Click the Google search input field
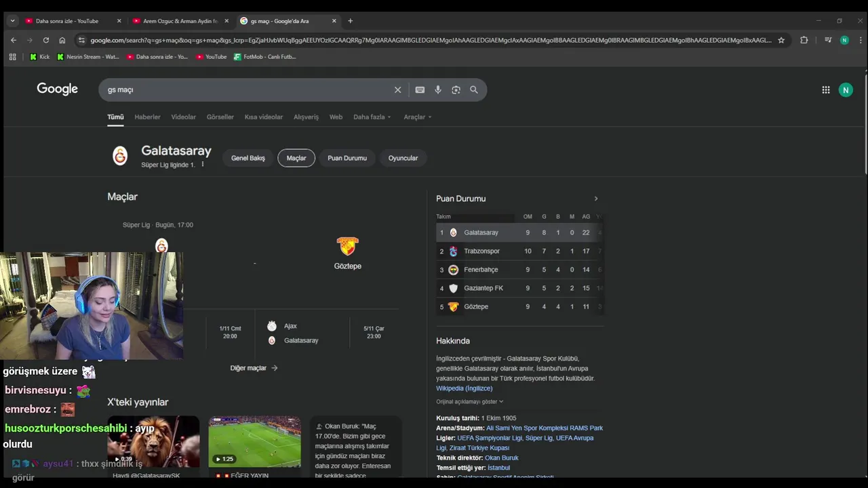Screen dimensions: 868x488 [248, 89]
